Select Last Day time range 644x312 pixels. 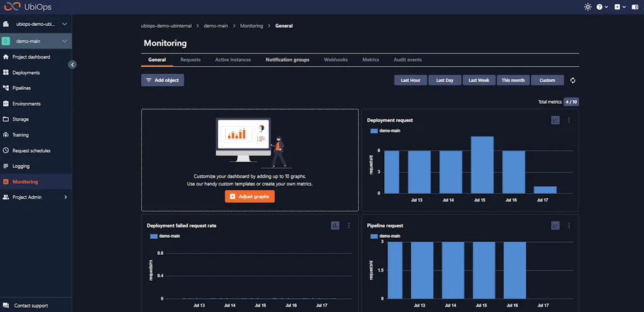pos(445,81)
